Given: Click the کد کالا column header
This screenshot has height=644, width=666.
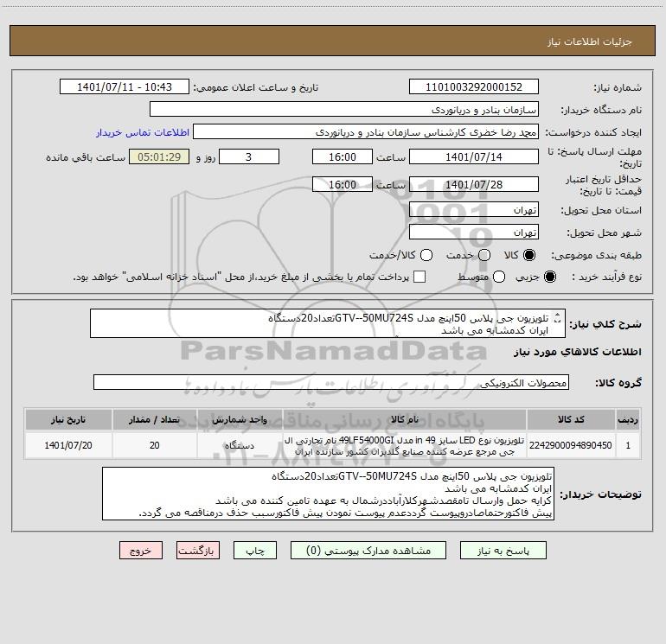Looking at the screenshot, I should [x=571, y=419].
